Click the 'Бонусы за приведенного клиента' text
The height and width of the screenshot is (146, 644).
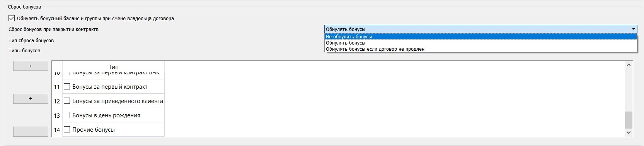118,101
